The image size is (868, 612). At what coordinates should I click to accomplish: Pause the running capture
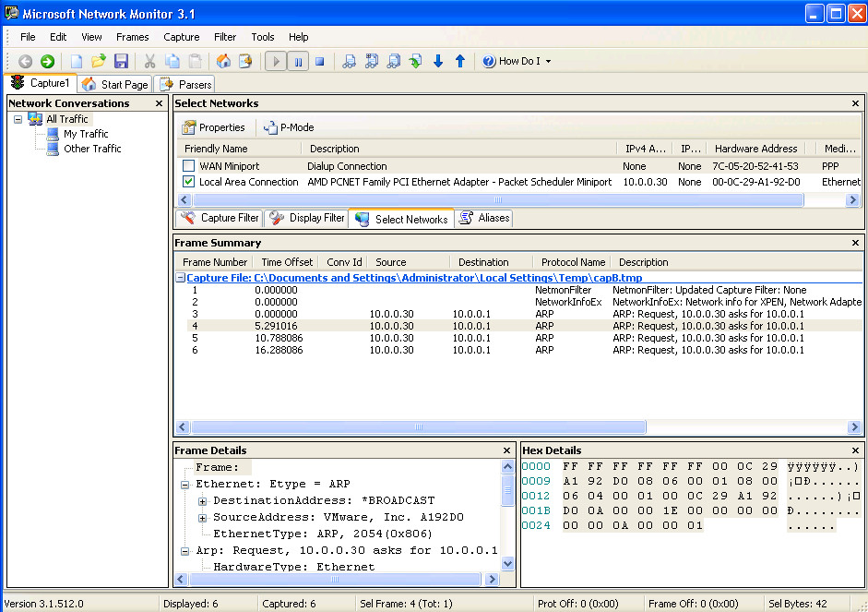coord(297,62)
